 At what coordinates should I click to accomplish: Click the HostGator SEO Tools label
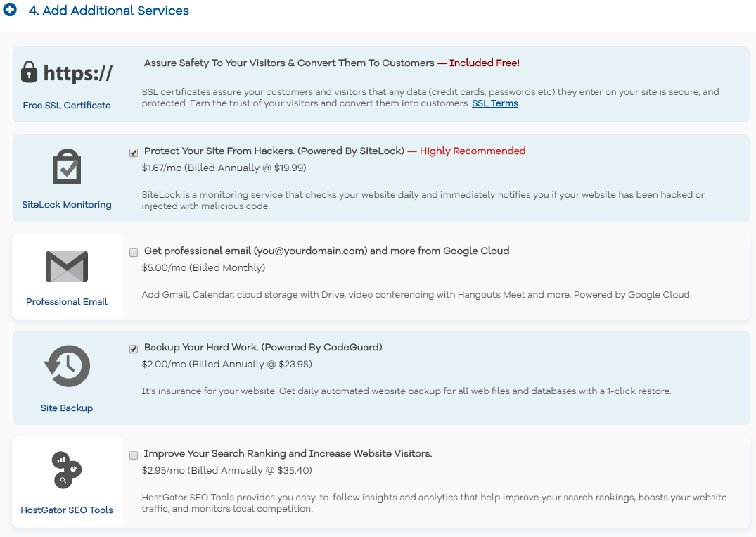click(x=67, y=510)
